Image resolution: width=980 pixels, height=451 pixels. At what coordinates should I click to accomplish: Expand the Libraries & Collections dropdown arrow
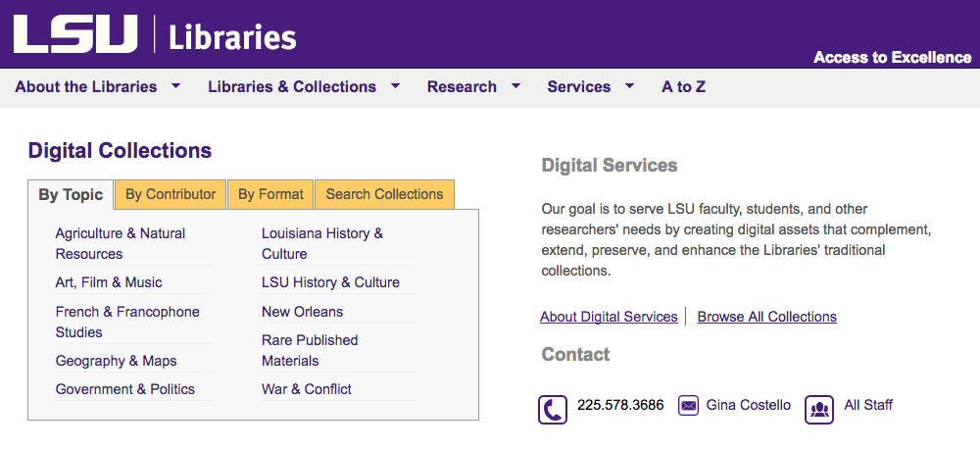pyautogui.click(x=396, y=85)
